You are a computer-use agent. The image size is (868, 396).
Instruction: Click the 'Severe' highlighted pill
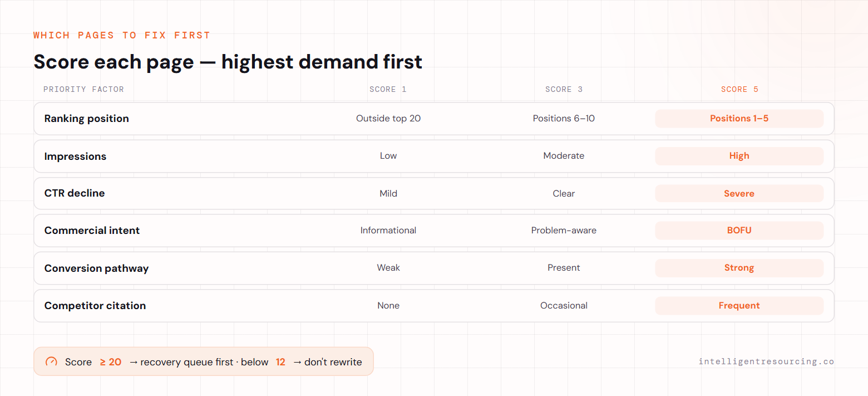(x=739, y=193)
